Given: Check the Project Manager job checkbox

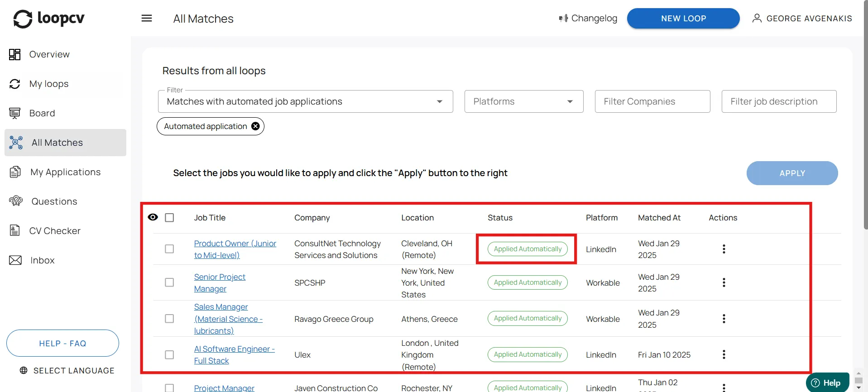Looking at the screenshot, I should pos(169,388).
